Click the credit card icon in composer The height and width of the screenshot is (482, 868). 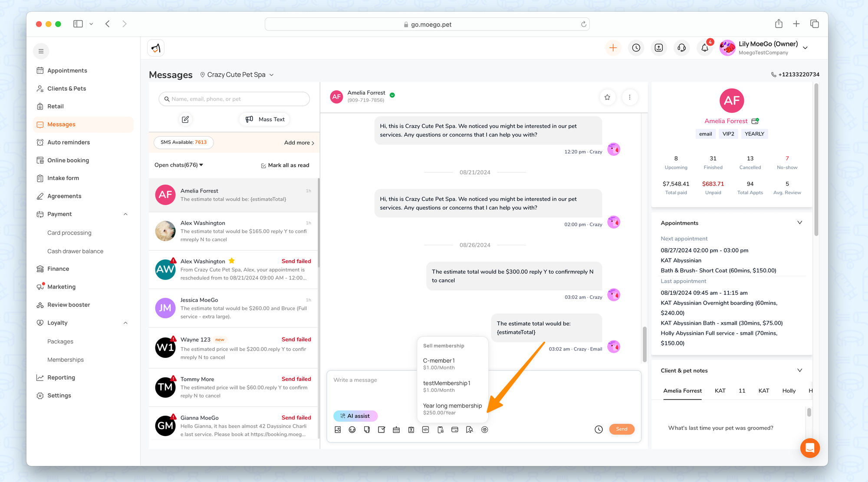tap(455, 430)
